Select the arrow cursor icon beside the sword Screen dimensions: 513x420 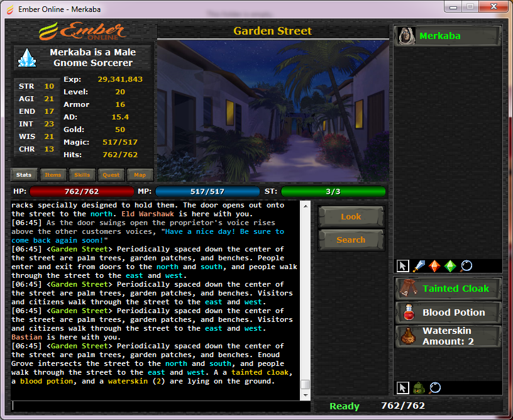tap(404, 266)
